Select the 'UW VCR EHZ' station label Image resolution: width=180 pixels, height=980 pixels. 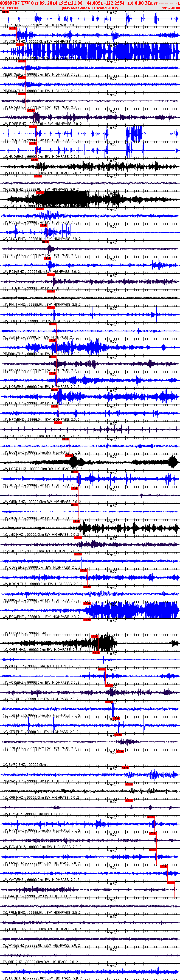click(14, 682)
